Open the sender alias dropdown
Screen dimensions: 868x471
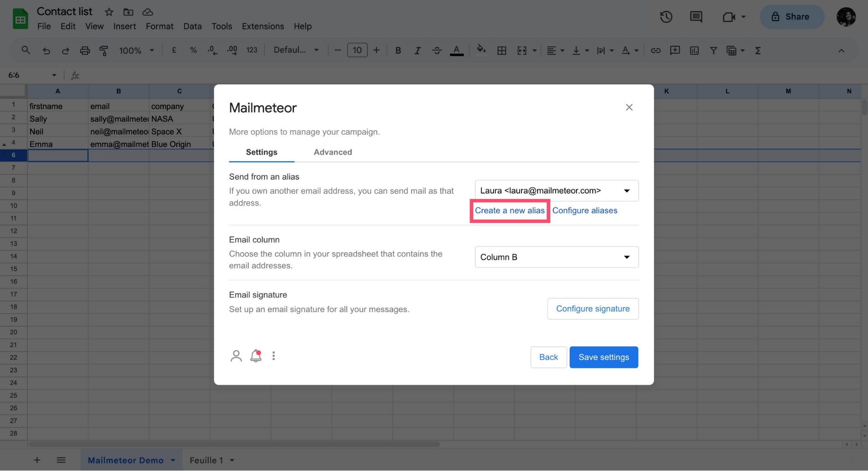click(x=557, y=190)
